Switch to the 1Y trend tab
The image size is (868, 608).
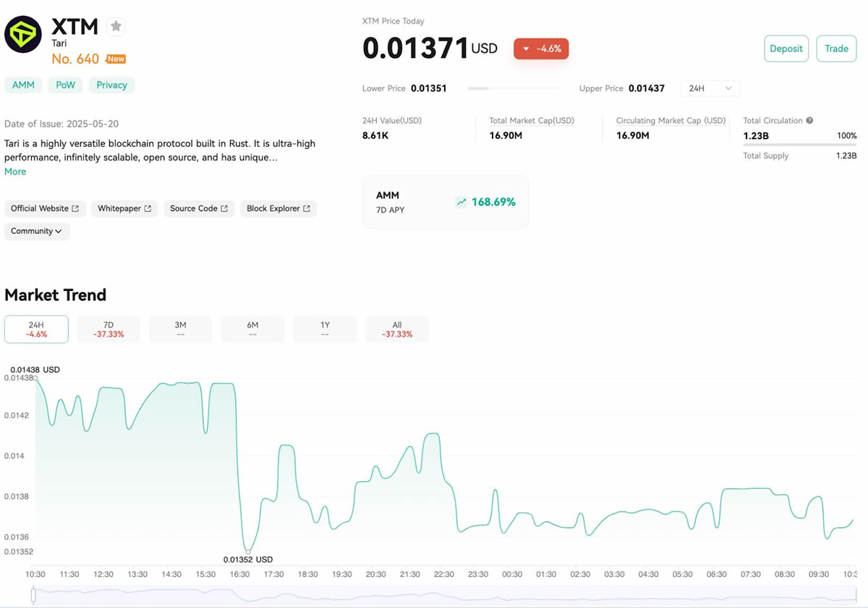(x=325, y=329)
